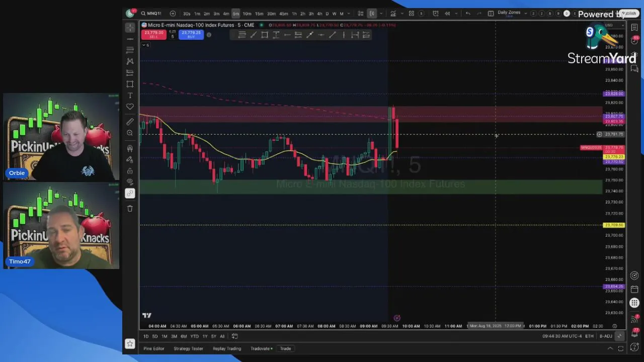Screen dimensions: 644x362
Task: Open the MNQ1! symbol search
Action: pyautogui.click(x=151, y=14)
